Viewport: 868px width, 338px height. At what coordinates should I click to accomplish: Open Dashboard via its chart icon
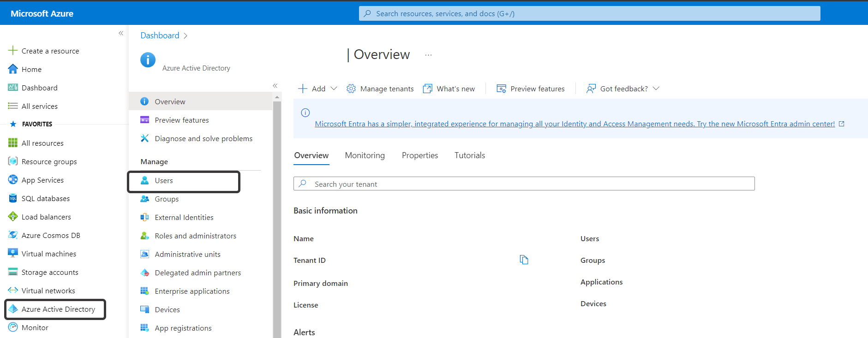point(13,87)
